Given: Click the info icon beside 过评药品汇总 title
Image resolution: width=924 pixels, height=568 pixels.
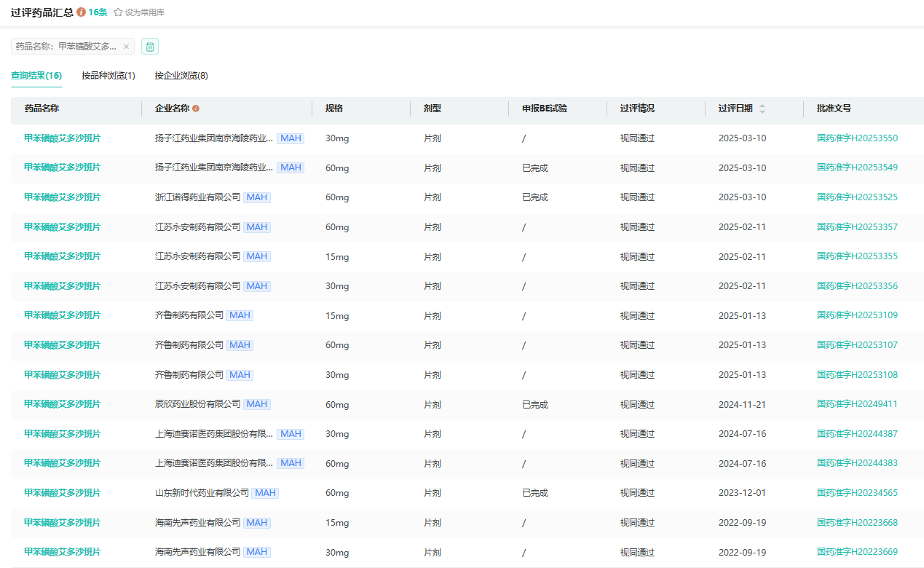Looking at the screenshot, I should click(81, 12).
